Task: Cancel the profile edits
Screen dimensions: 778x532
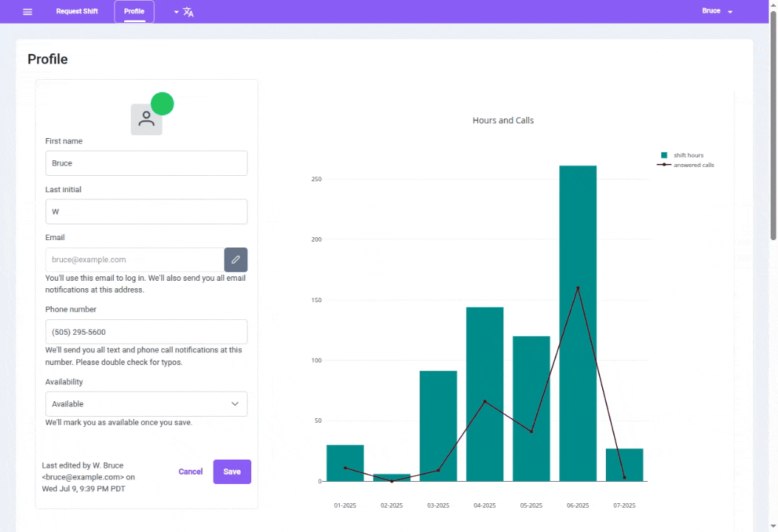Action: coord(190,471)
